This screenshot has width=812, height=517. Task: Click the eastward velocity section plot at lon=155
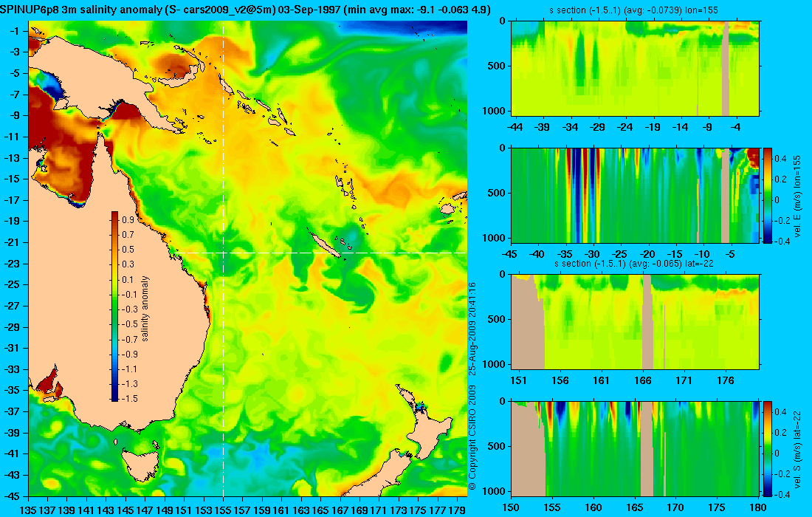click(636, 195)
